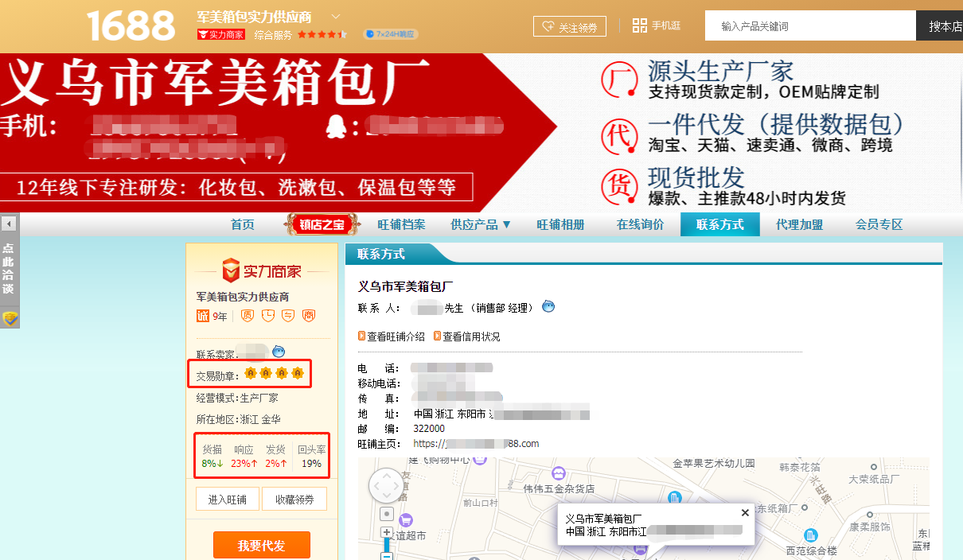Click the 关注领券 button

[x=569, y=26]
